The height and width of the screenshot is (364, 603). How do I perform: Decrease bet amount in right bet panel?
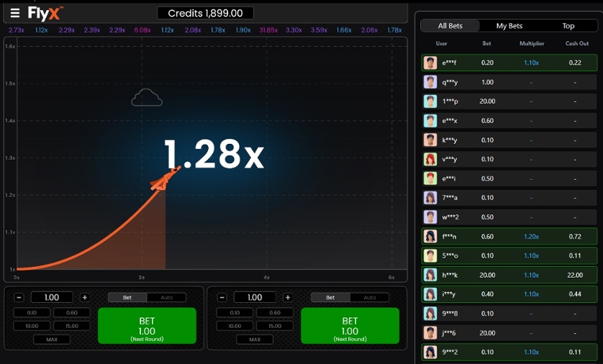222,297
